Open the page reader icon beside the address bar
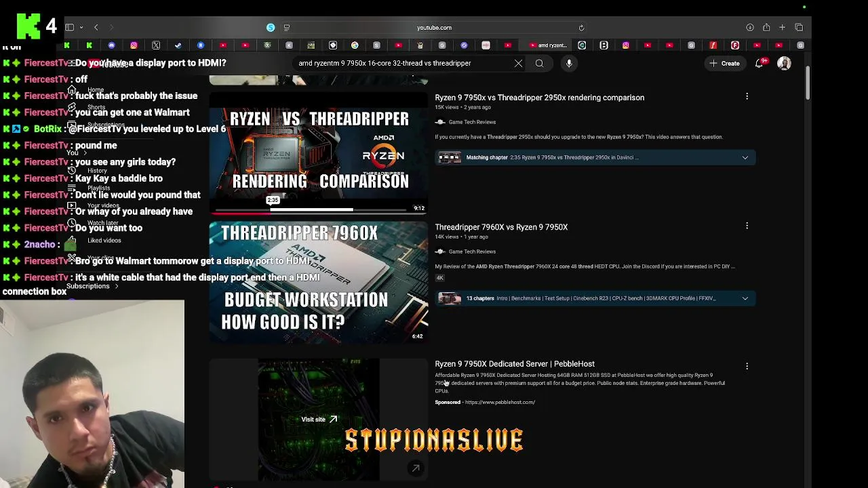Screen dimensions: 868x488 pos(287,27)
